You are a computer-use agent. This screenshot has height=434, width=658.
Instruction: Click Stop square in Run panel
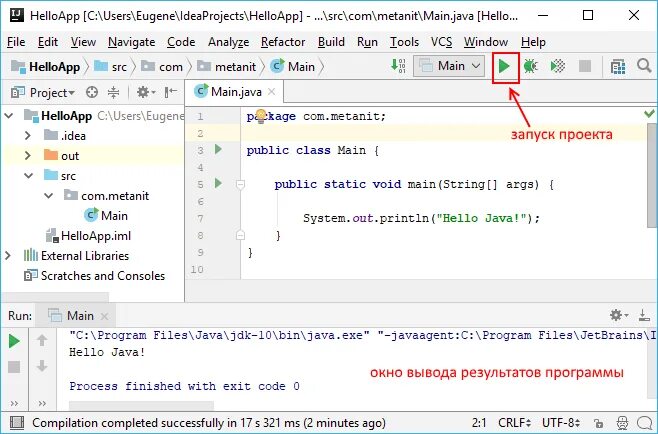click(x=14, y=367)
